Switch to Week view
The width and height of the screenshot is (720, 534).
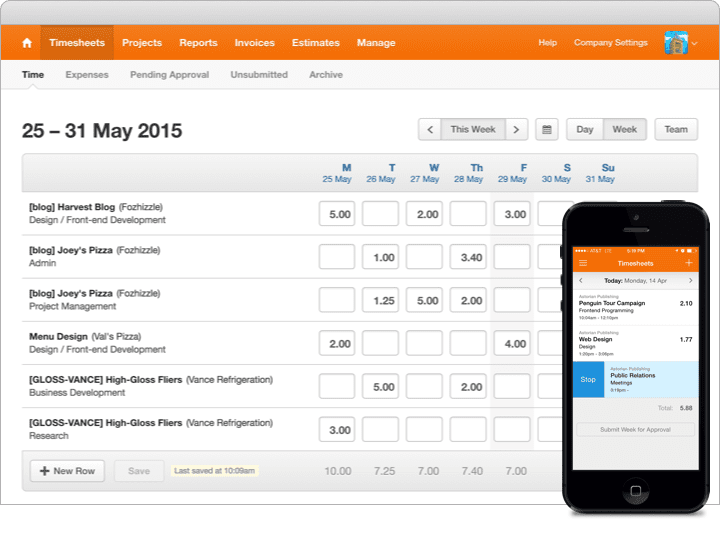[x=624, y=129]
